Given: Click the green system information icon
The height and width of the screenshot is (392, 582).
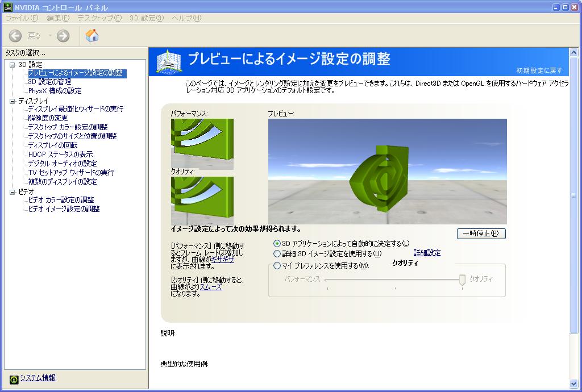Looking at the screenshot, I should click(14, 380).
